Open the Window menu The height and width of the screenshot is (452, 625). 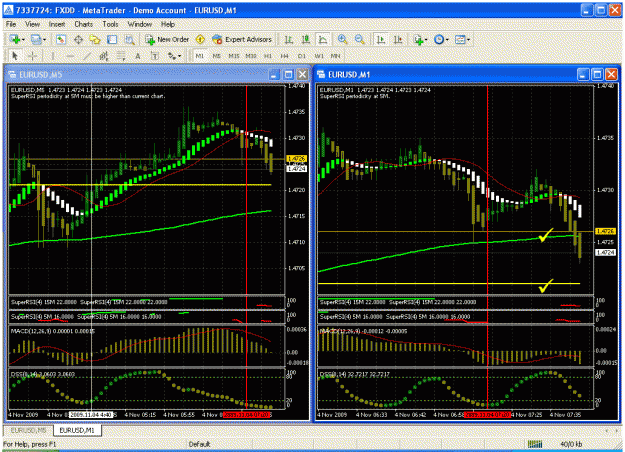coord(140,24)
